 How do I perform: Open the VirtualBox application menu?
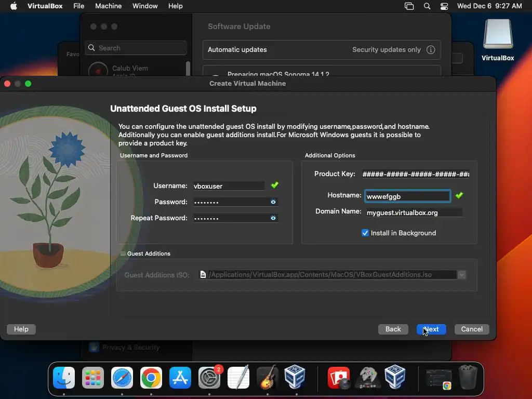(x=45, y=6)
